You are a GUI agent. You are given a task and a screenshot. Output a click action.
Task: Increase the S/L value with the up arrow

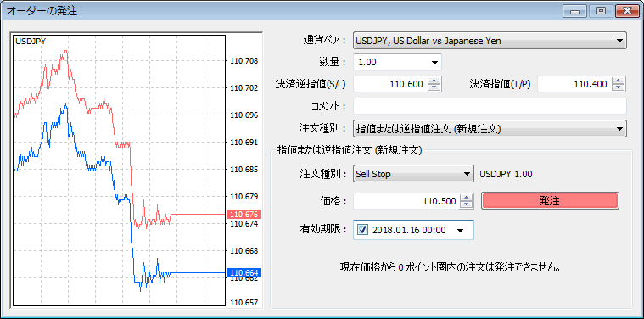click(434, 81)
